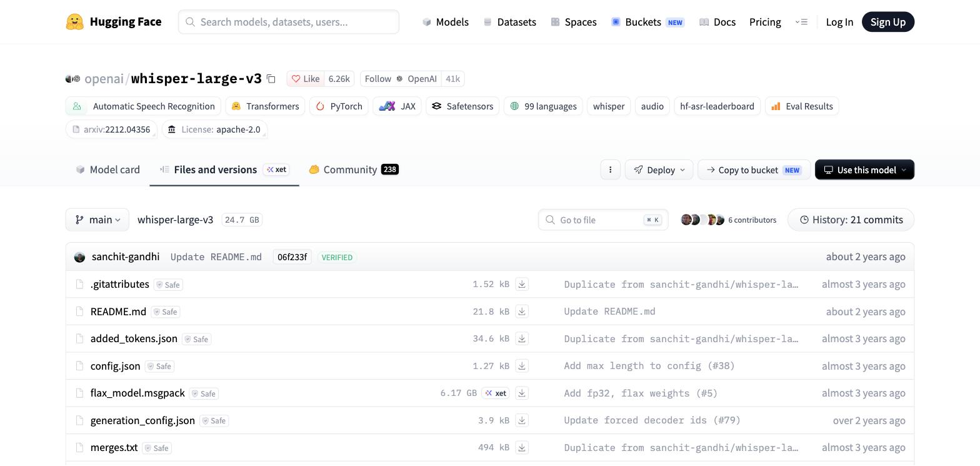
Task: View History: 21 commits
Action: [851, 220]
